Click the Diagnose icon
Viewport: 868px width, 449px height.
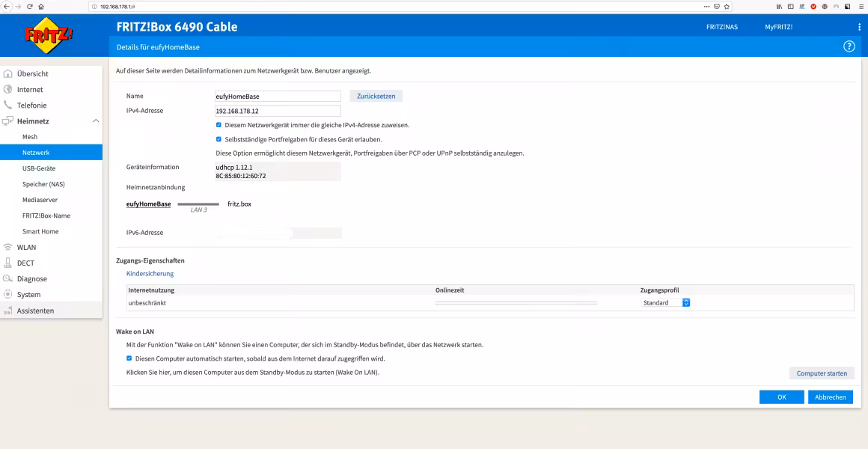click(x=7, y=279)
